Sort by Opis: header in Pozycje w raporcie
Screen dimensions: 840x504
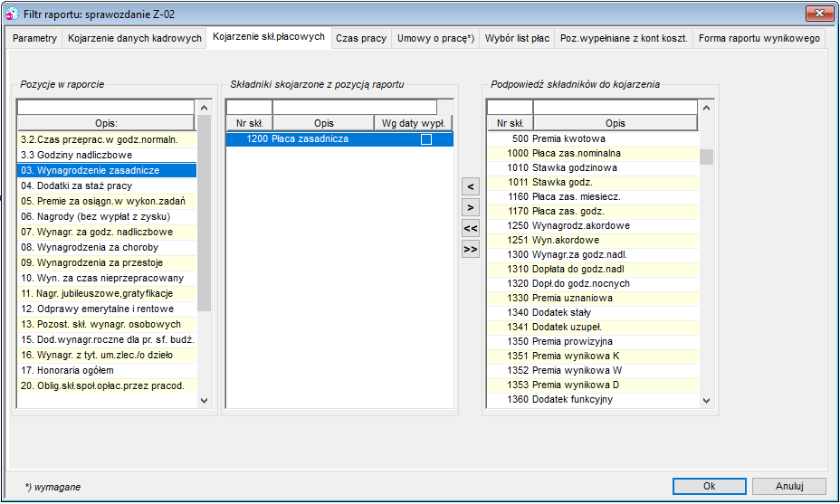point(106,123)
